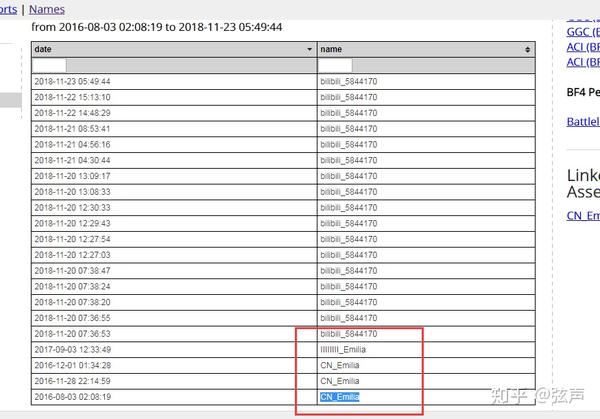The width and height of the screenshot is (600, 419).
Task: Click the date range text above table
Action: (x=157, y=27)
